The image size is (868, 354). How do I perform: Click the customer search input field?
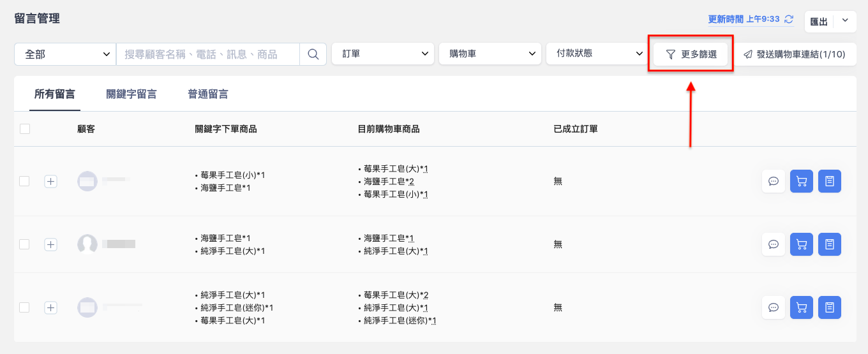pos(208,54)
